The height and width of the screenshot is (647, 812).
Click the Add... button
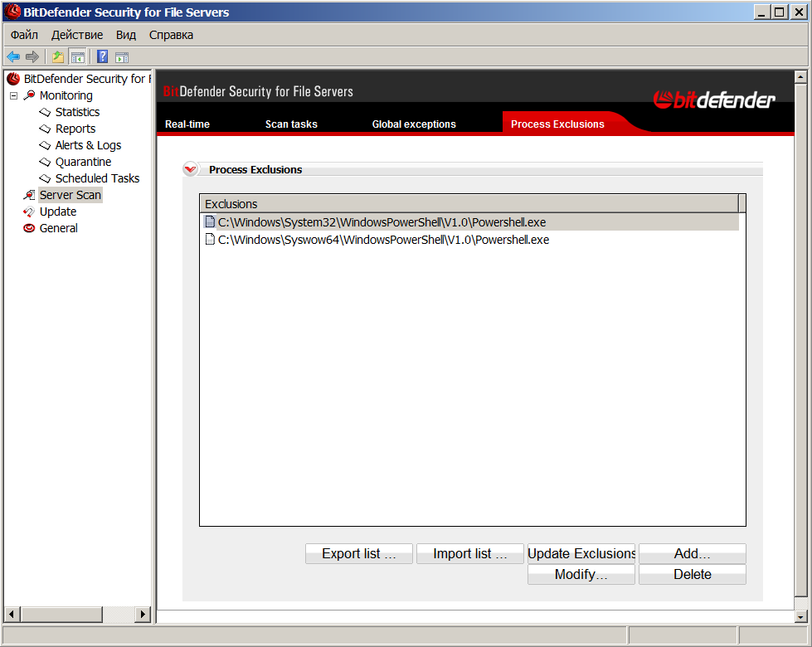tap(693, 554)
